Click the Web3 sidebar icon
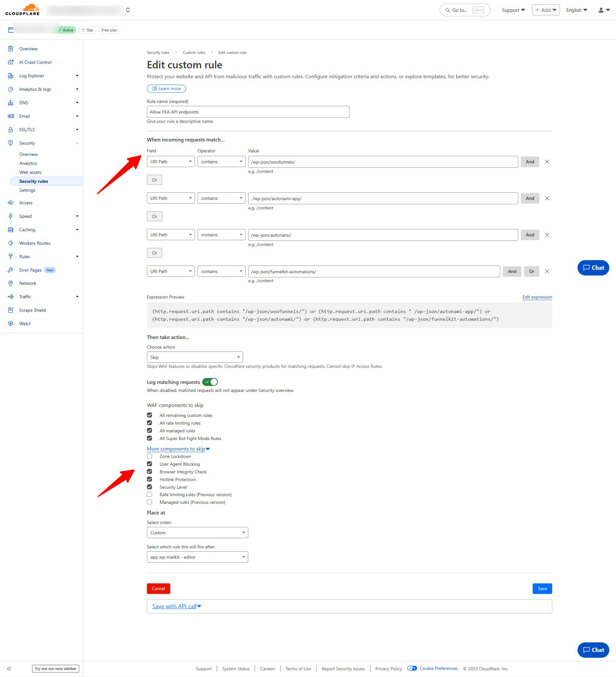Viewport: 616px width, 677px height. coord(10,324)
